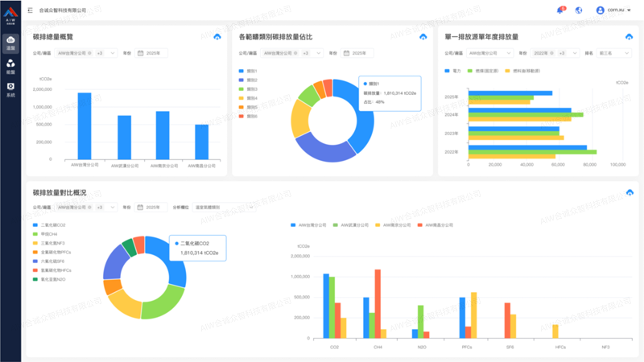
Task: Remove the 2022年 tag in year filter
Action: coord(551,53)
